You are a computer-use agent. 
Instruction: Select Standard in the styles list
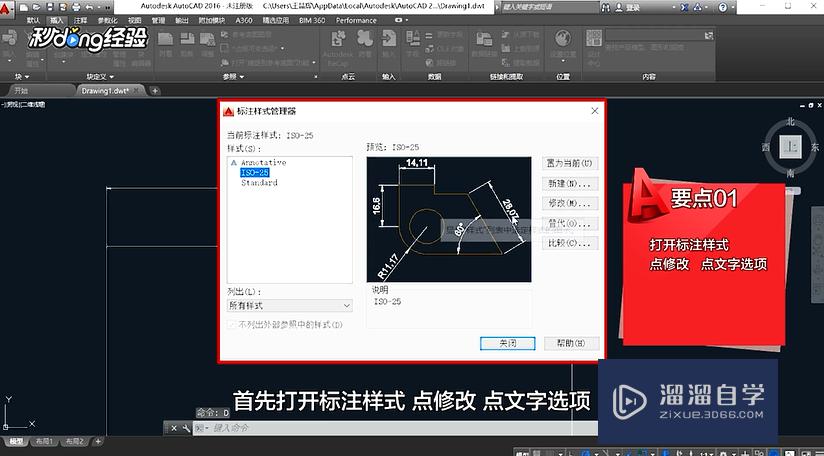tap(259, 182)
